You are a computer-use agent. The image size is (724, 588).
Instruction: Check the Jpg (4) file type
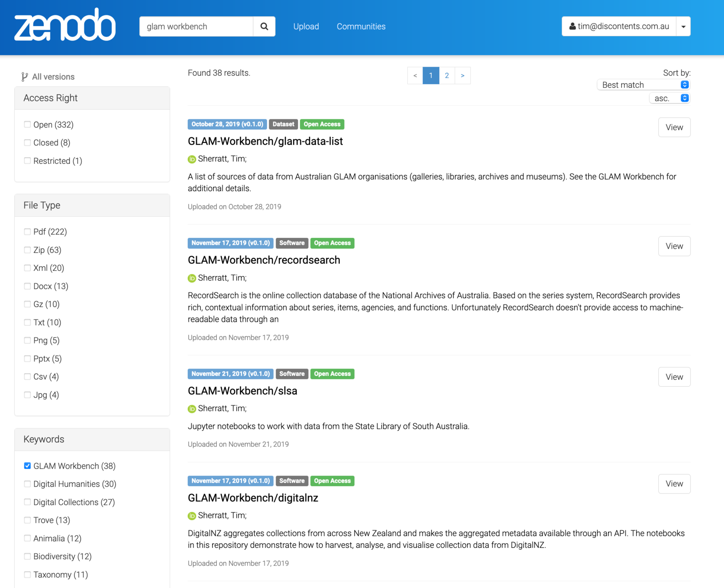click(x=27, y=395)
